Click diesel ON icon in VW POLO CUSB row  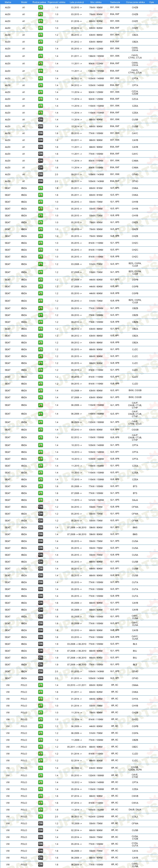(41, 830)
